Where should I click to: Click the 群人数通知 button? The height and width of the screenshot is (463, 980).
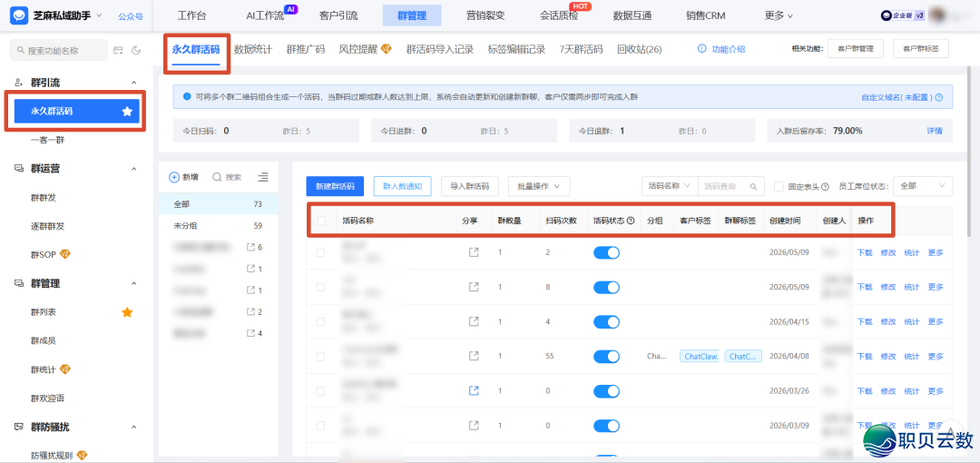[403, 186]
